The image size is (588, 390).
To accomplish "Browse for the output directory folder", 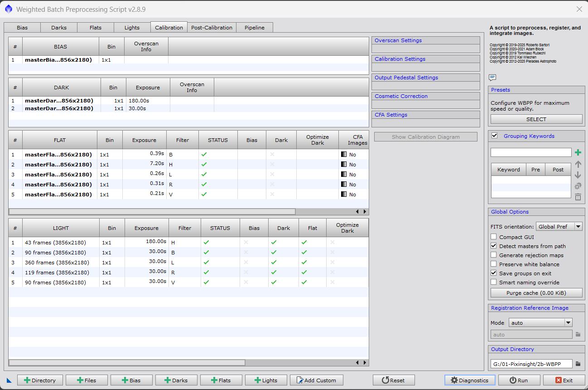I will pos(578,364).
